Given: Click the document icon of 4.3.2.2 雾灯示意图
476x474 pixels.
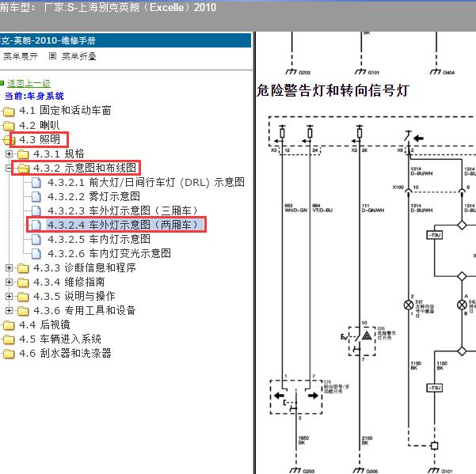Looking at the screenshot, I should coord(36,197).
